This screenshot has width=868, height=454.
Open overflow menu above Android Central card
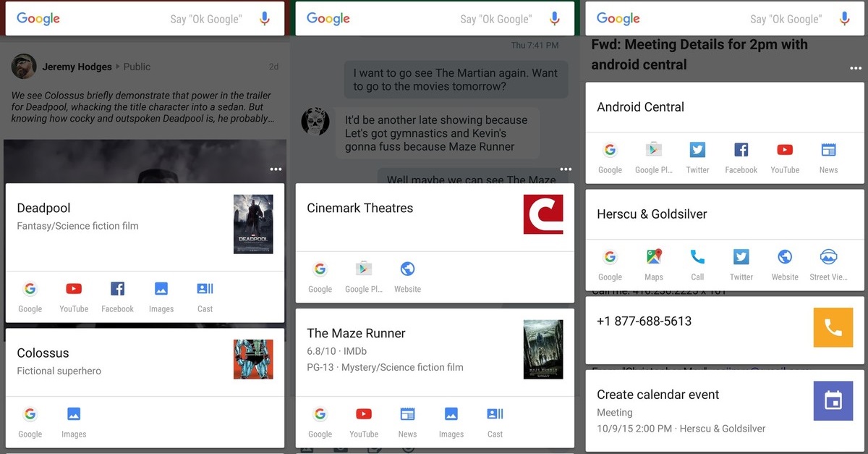tap(856, 69)
